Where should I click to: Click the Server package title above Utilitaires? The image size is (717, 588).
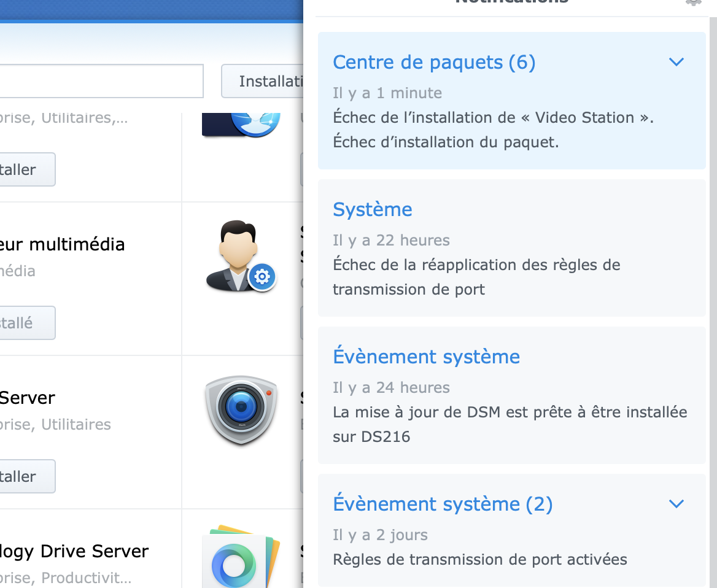pos(28,398)
